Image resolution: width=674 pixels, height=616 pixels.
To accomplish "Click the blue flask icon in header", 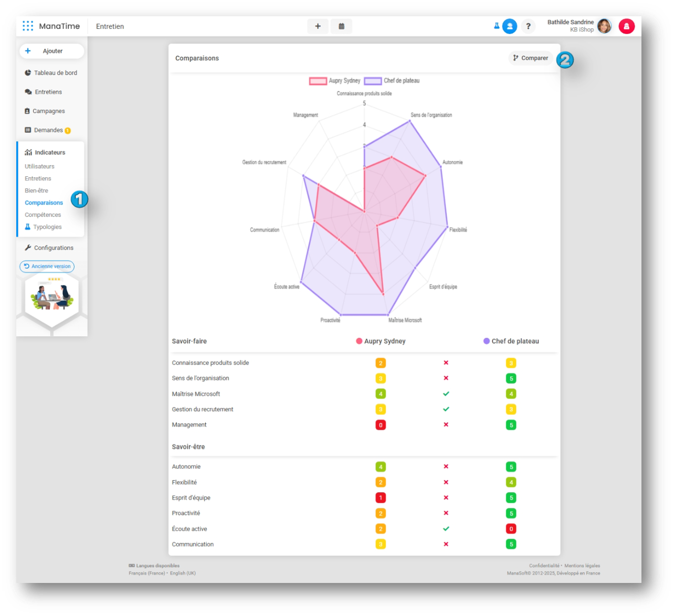I will point(496,26).
